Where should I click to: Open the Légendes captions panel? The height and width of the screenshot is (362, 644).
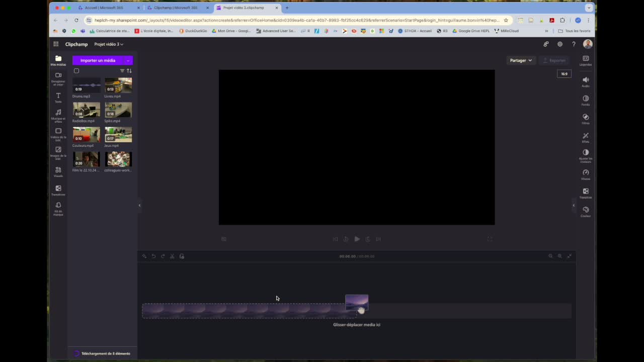tap(585, 61)
